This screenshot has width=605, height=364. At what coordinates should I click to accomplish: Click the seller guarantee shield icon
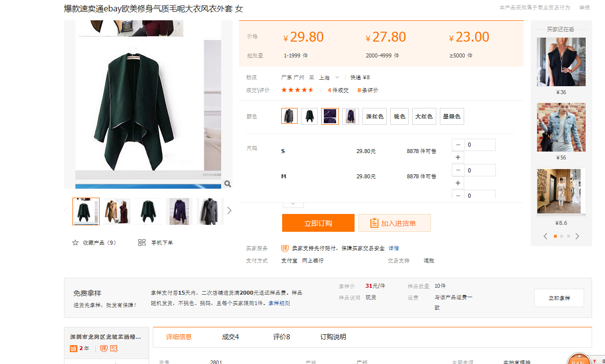(x=285, y=248)
